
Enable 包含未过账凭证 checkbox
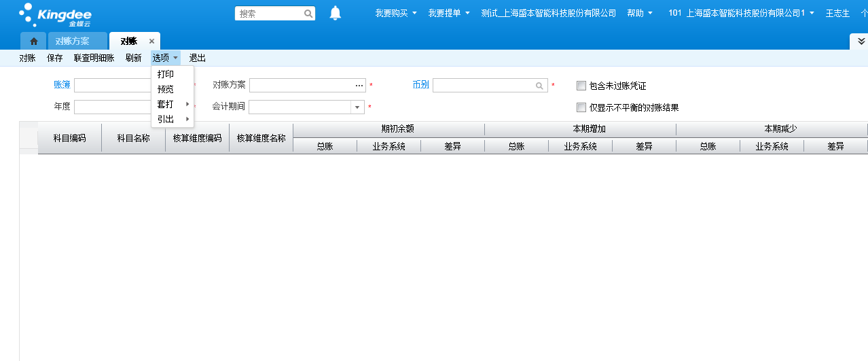pyautogui.click(x=581, y=86)
